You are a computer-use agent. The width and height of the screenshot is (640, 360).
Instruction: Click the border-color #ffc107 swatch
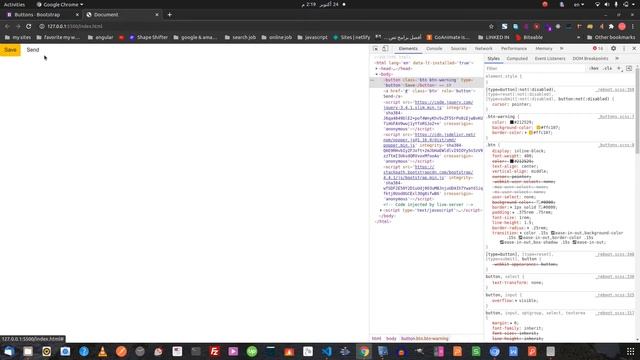531,133
